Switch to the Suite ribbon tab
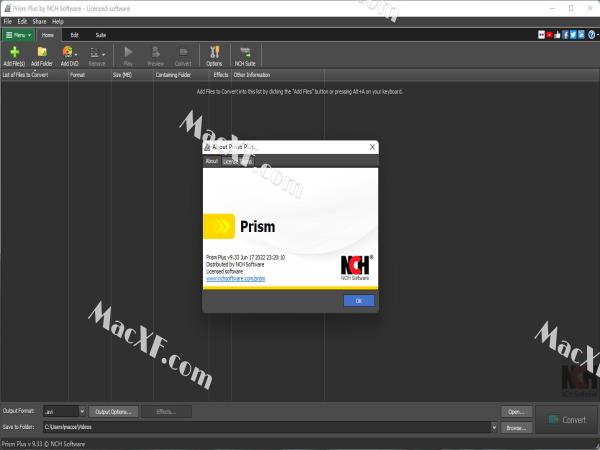600x450 pixels. pos(101,35)
